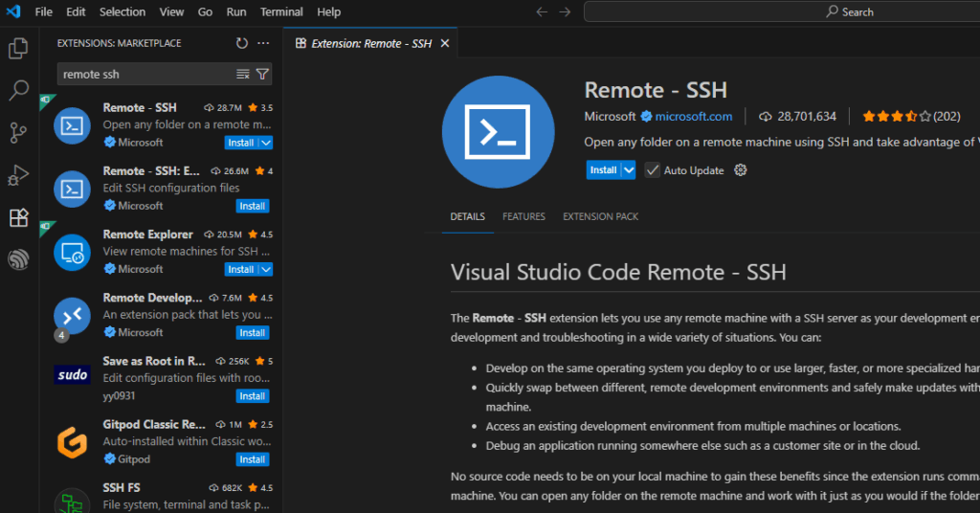Click EXTENSIONS: MARKETPLACE panel header
Image resolution: width=980 pixels, height=513 pixels.
point(120,43)
